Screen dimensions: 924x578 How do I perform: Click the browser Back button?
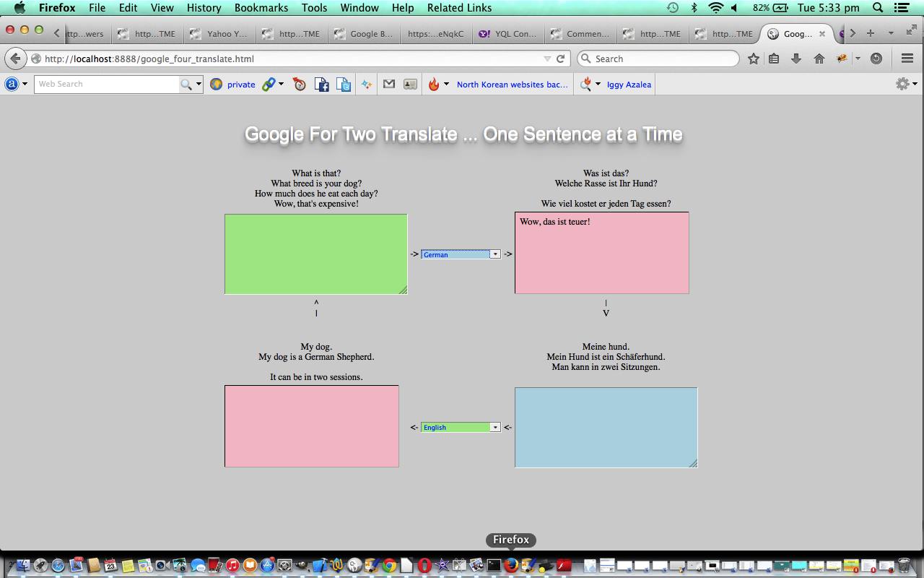tap(15, 59)
